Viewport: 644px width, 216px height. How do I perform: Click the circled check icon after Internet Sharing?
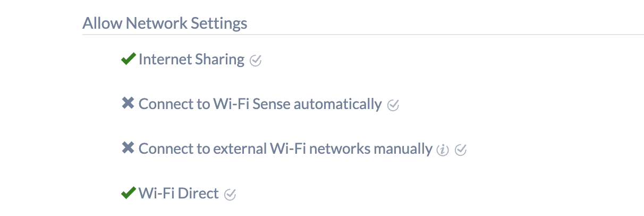[256, 61]
